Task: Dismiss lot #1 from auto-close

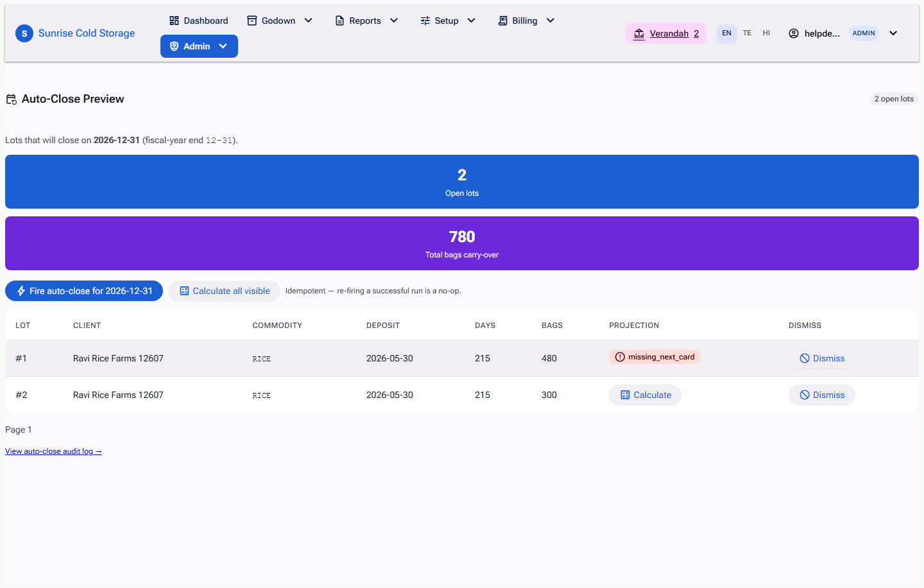Action: 822,358
